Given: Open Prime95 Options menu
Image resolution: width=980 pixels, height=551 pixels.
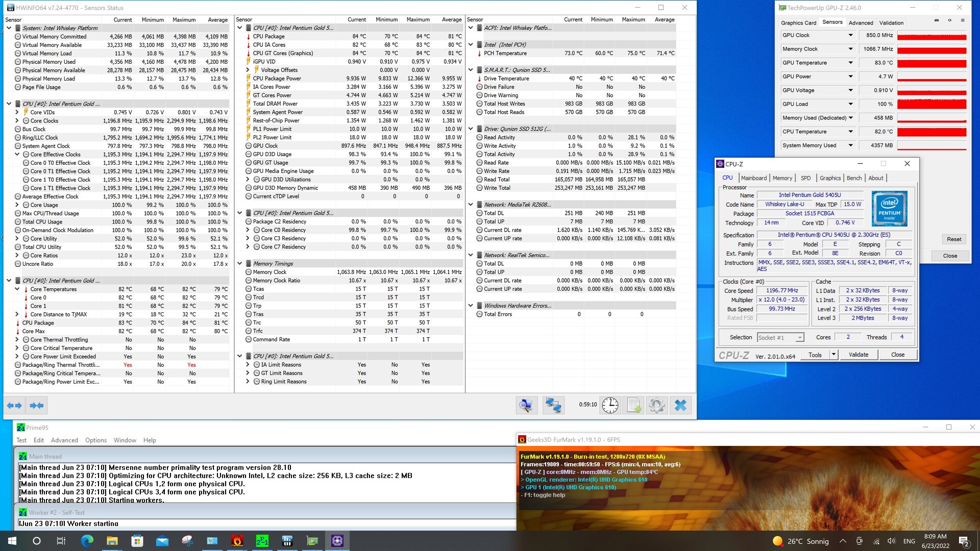Looking at the screenshot, I should tap(96, 440).
